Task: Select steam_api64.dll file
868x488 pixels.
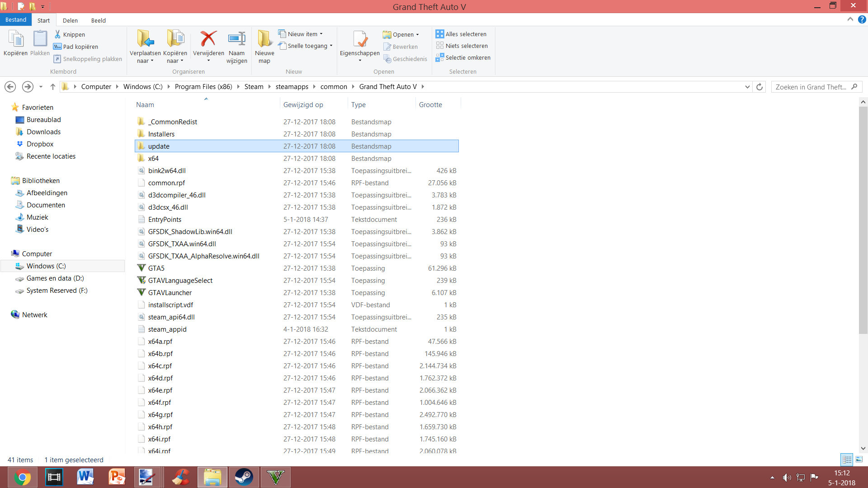Action: coord(297,317)
